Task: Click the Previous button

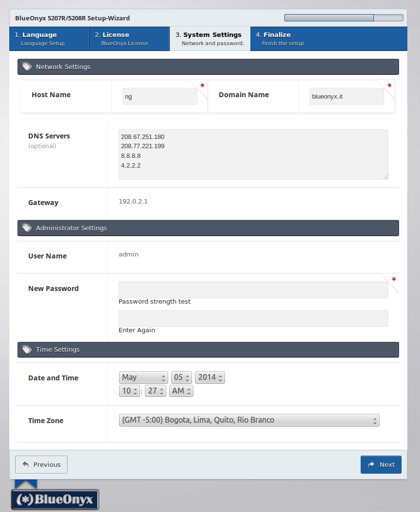Action: (41, 464)
